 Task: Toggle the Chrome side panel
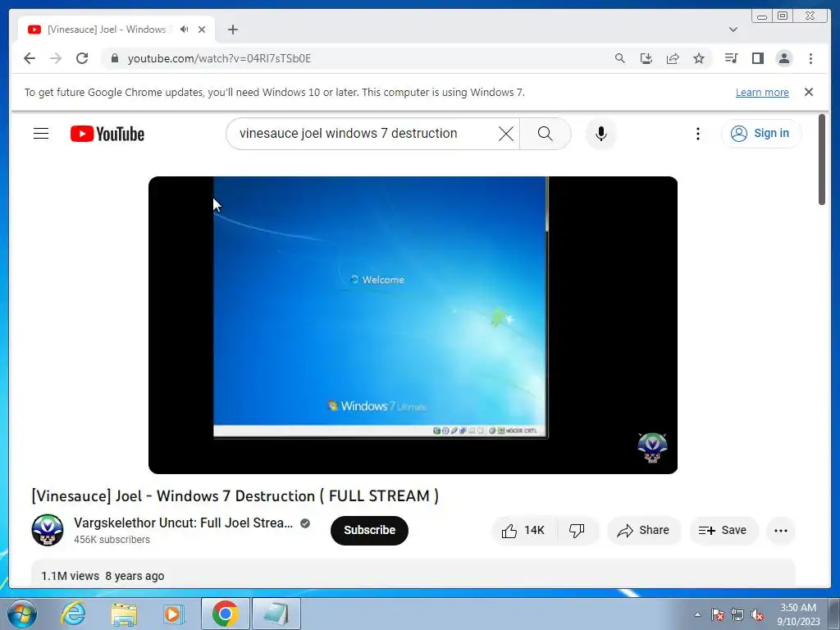click(757, 58)
